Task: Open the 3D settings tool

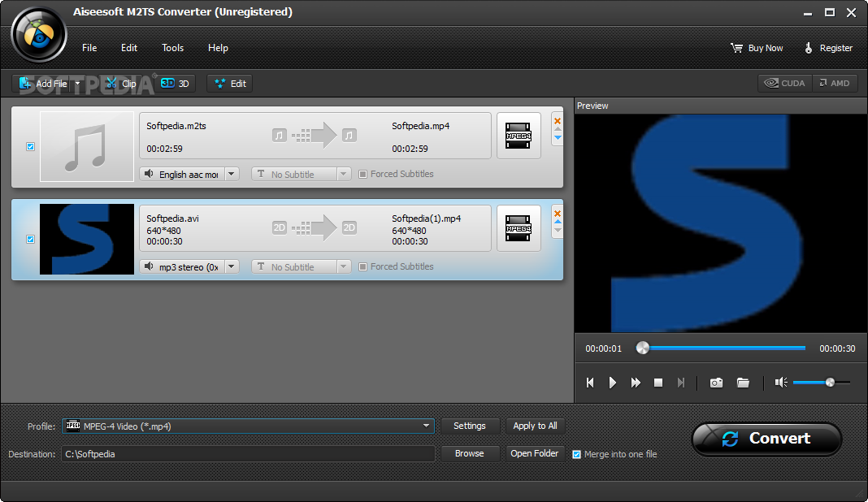Action: [175, 84]
